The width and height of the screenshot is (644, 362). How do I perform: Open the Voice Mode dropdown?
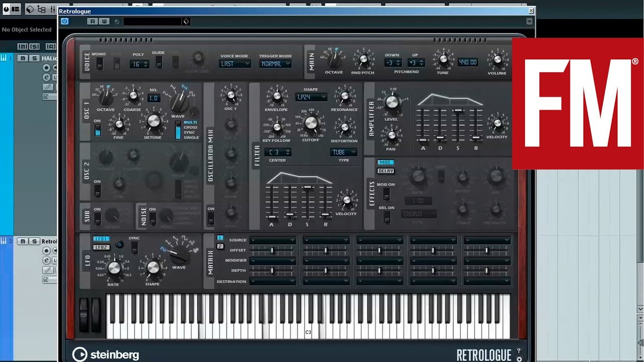235,64
